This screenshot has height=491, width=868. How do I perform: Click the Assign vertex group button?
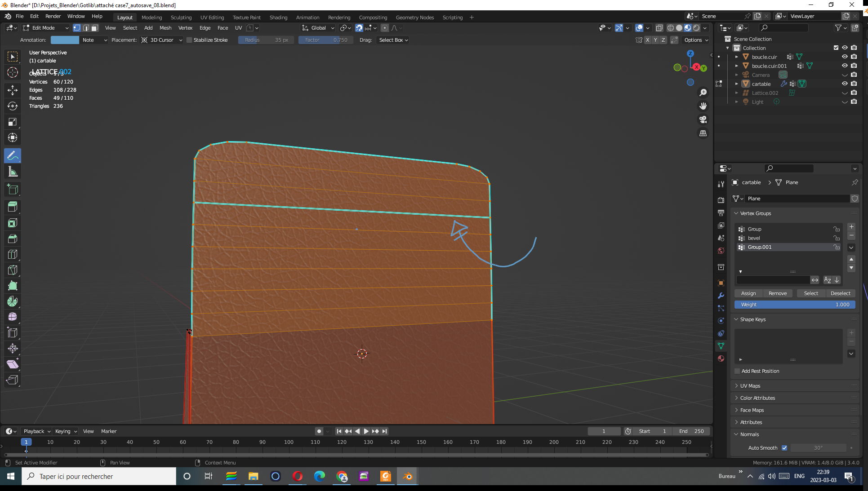(748, 293)
